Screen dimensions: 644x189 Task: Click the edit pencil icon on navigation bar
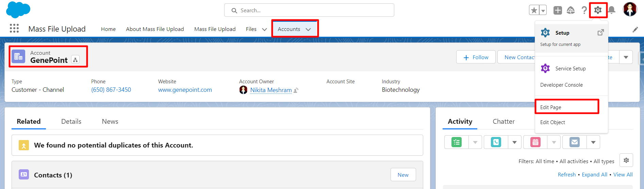tap(635, 30)
